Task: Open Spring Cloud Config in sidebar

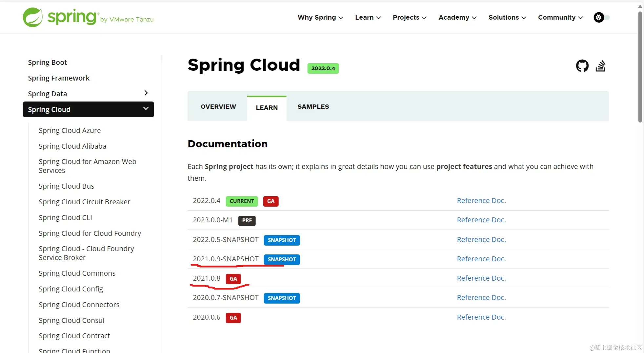Action: 71,289
